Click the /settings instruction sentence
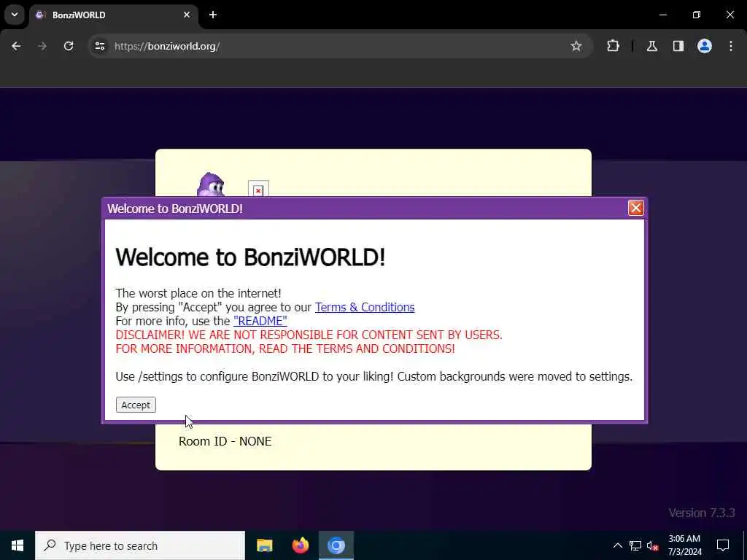The width and height of the screenshot is (747, 560). click(374, 377)
